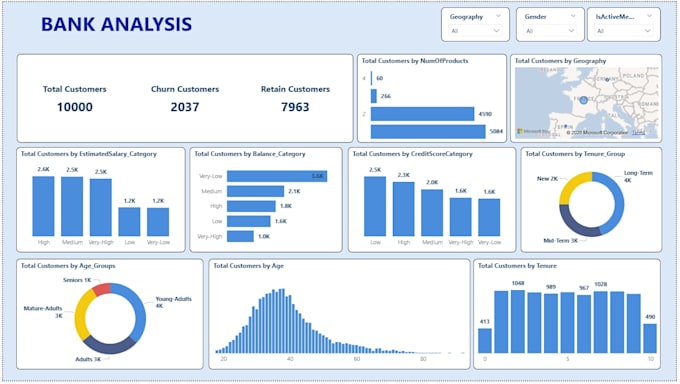The height and width of the screenshot is (384, 680).
Task: Select the Low bar in CreditScoreCategory chart
Action: [375, 206]
